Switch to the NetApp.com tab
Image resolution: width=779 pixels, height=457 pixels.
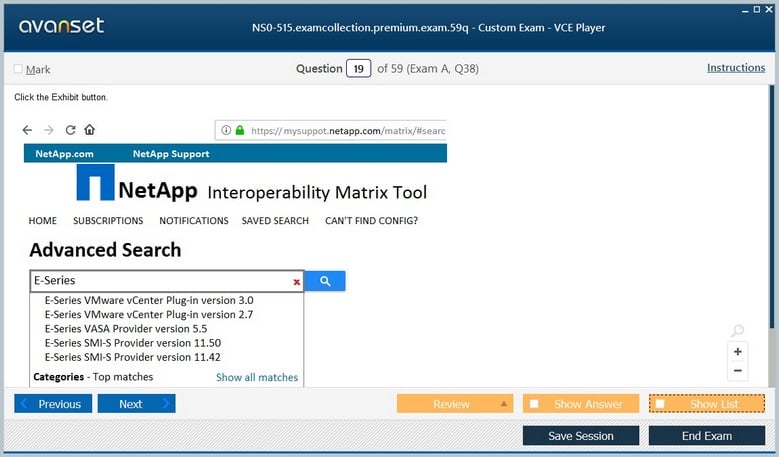(65, 154)
